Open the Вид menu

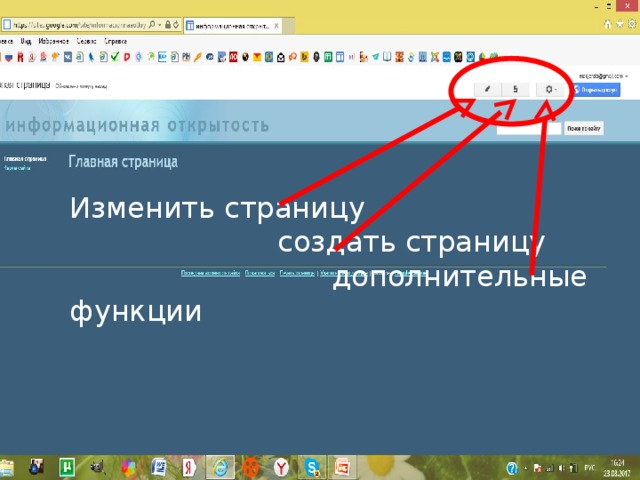click(26, 41)
